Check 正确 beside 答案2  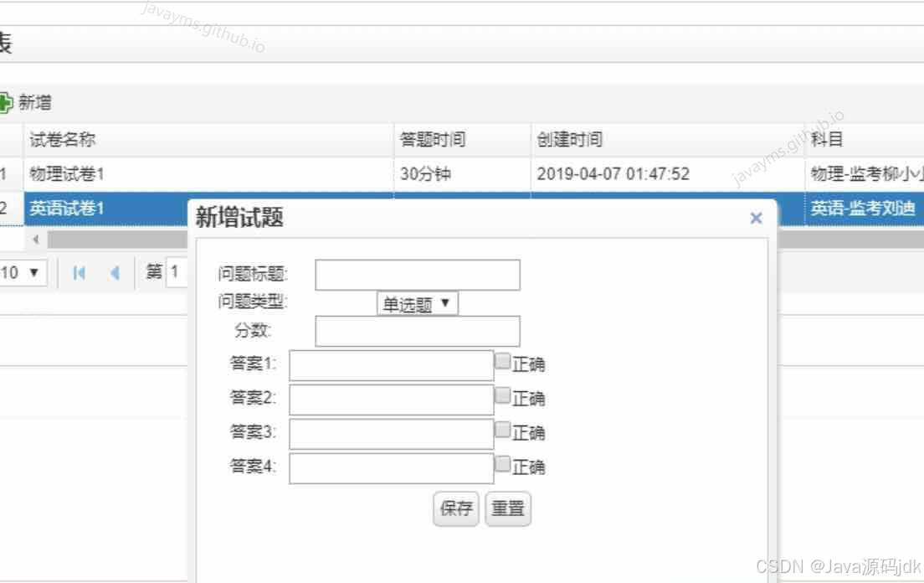[x=502, y=394]
